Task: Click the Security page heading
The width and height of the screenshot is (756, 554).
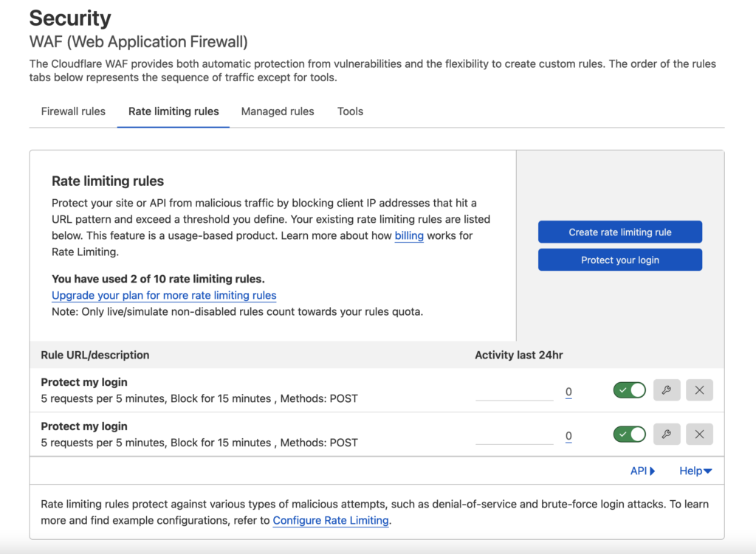Action: point(70,18)
